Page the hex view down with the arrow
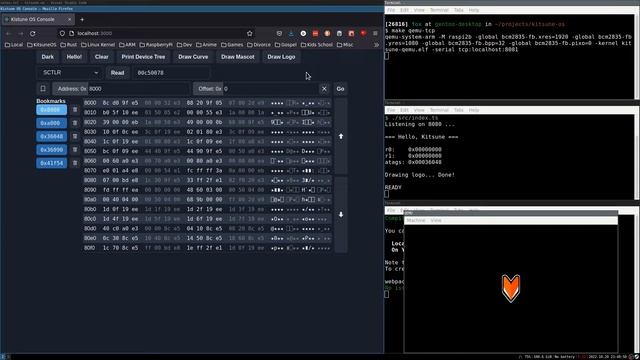Screen dimensions: 640x360 click(x=341, y=215)
